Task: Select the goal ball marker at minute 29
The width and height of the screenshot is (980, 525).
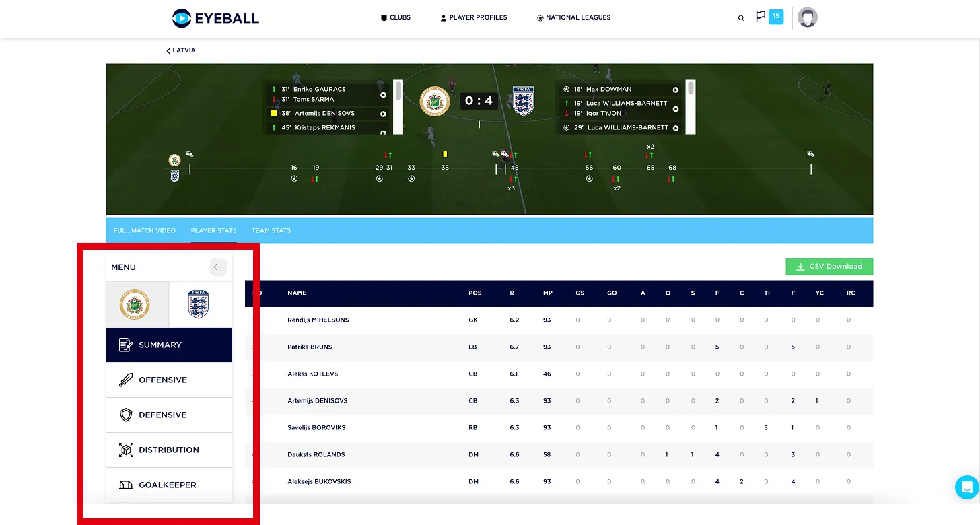Action: pyautogui.click(x=380, y=179)
